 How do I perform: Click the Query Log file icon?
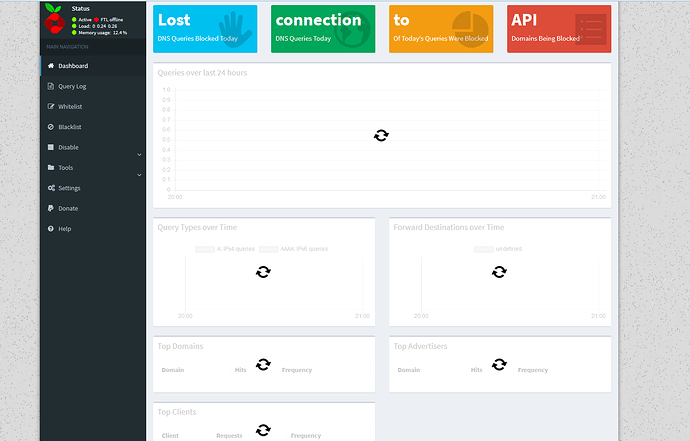[50, 86]
